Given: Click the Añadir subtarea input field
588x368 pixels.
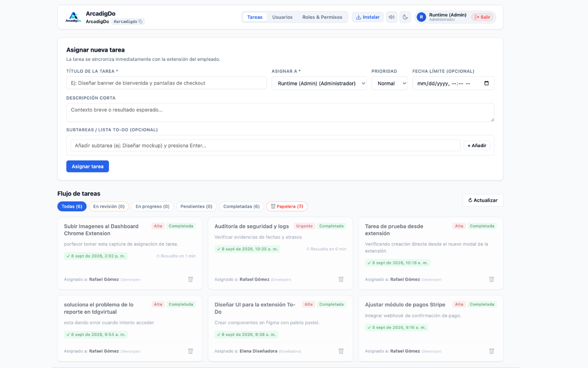Looking at the screenshot, I should click(x=266, y=145).
